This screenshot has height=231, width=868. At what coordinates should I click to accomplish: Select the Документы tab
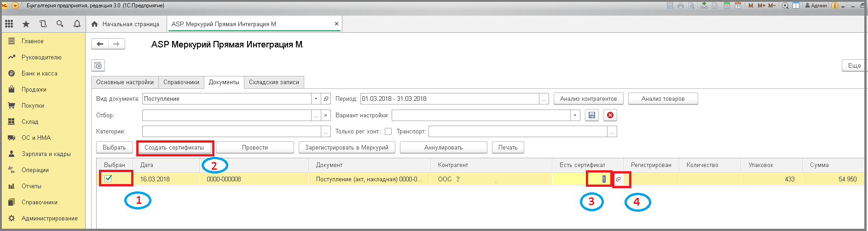pyautogui.click(x=224, y=82)
